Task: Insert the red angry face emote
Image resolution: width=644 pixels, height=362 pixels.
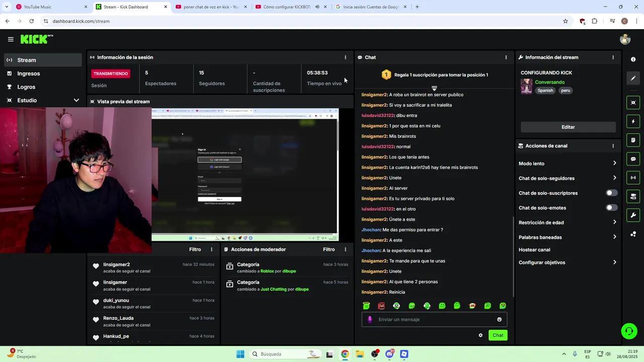Action: coord(381,306)
